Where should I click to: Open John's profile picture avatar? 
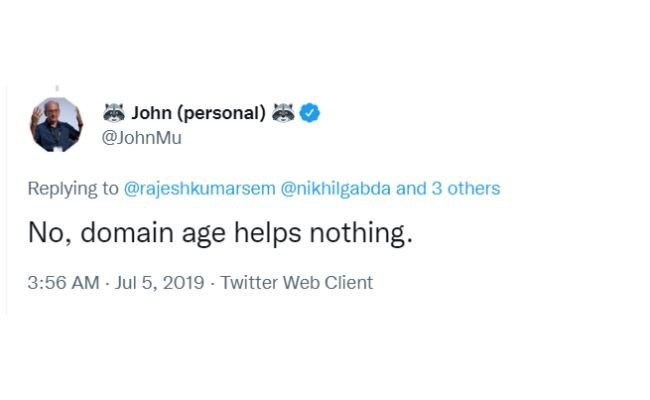(56, 124)
